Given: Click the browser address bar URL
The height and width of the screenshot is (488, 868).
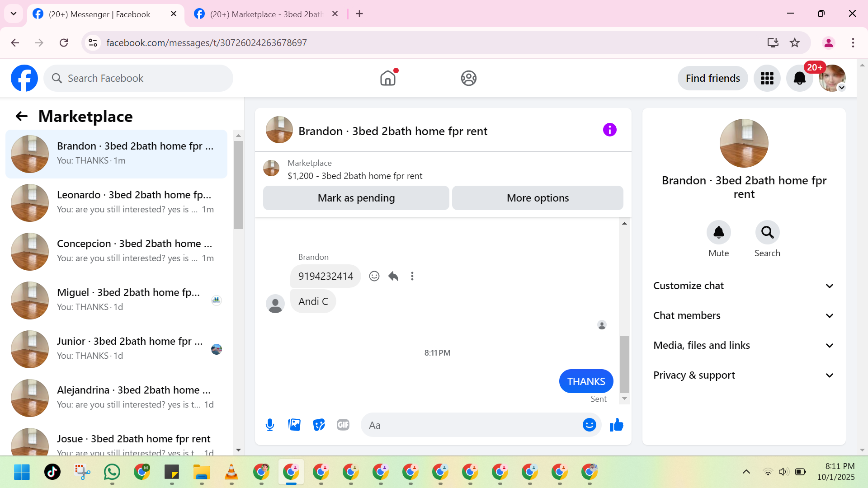Looking at the screenshot, I should [x=207, y=42].
